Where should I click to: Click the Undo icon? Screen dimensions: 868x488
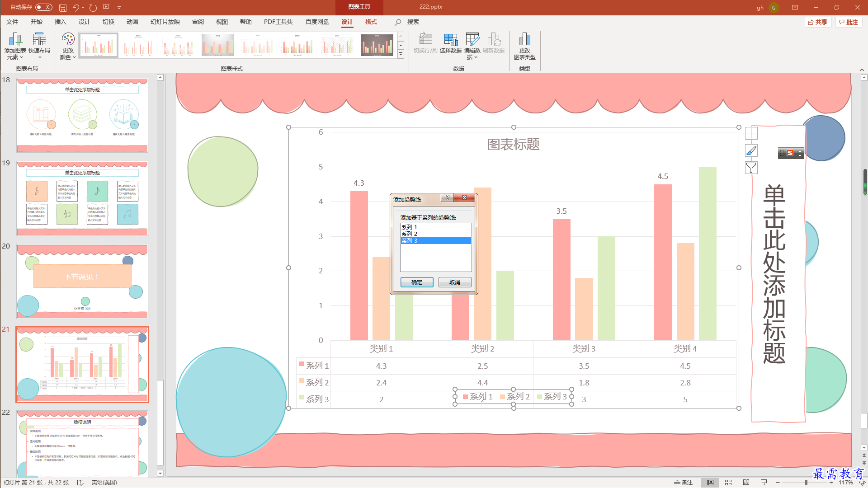[x=75, y=7]
